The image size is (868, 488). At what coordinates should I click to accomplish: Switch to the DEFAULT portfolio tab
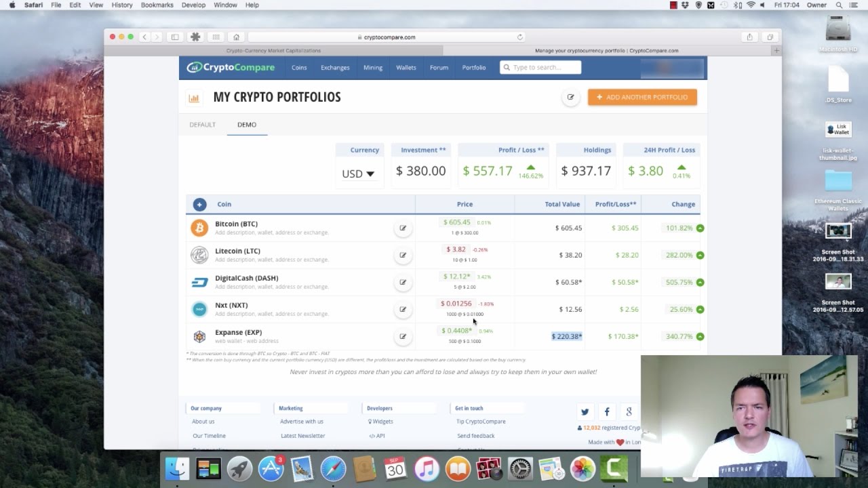point(202,125)
